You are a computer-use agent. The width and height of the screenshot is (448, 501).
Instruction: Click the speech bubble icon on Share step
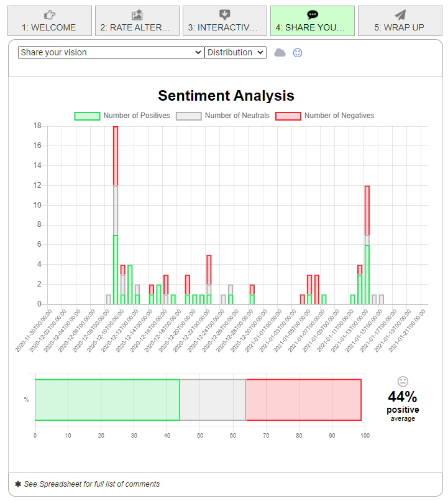click(313, 14)
